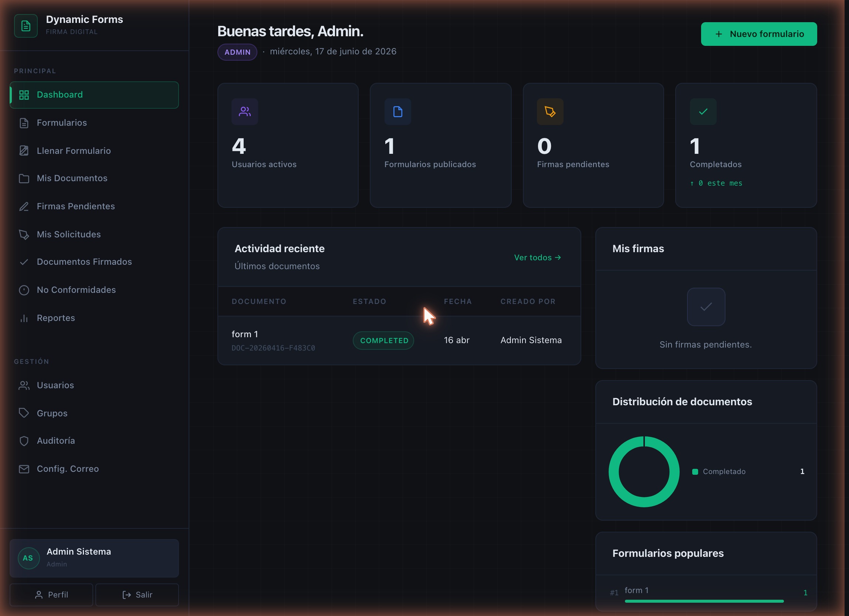Click the Documentos Firmados checkmark icon
Image resolution: width=849 pixels, height=616 pixels.
point(24,262)
